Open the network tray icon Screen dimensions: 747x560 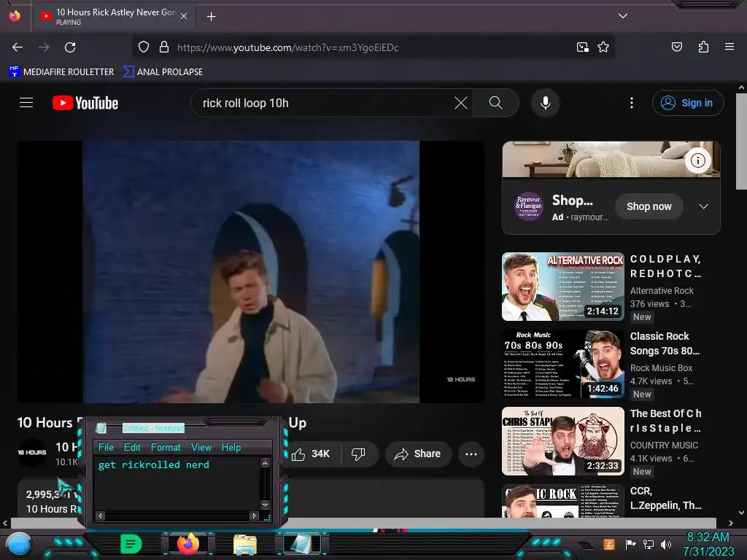[x=648, y=544]
